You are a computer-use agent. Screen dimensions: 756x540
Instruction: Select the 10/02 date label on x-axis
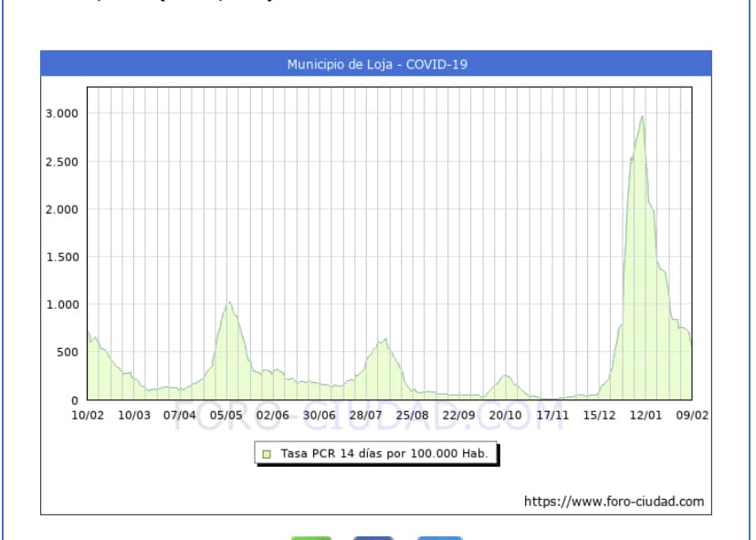88,415
